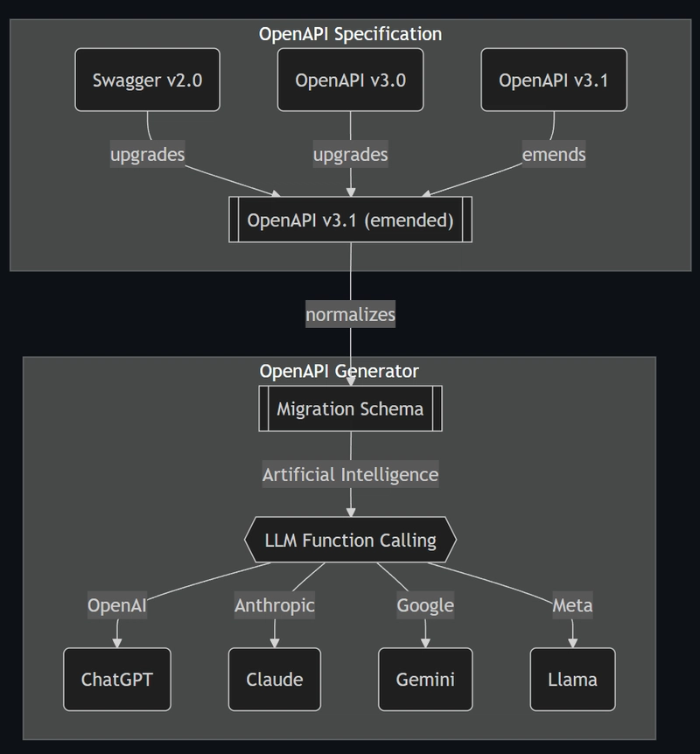Select the Swagger v2.0 node

(147, 80)
